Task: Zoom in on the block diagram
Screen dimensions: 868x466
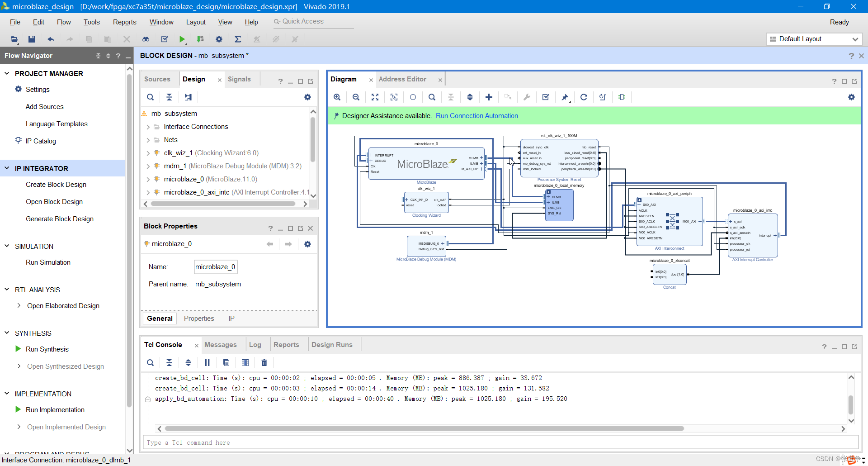Action: pos(337,97)
